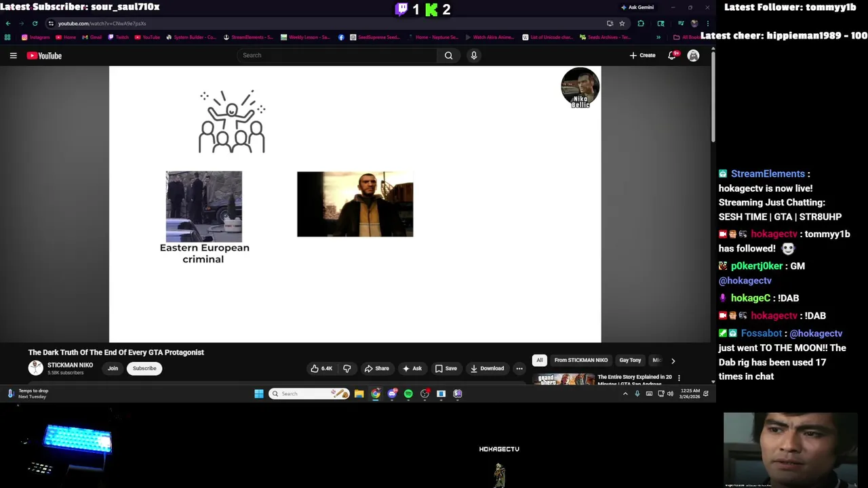The width and height of the screenshot is (868, 488).
Task: Open the YouTube guide hamburger menu
Action: (x=13, y=56)
